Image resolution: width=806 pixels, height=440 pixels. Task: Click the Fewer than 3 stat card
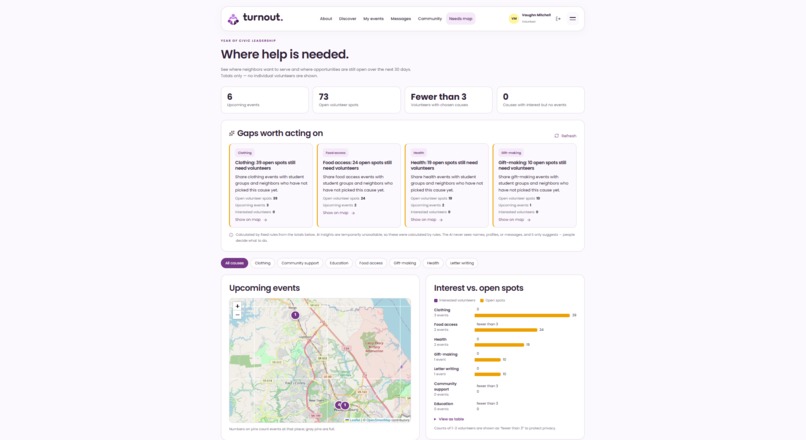(x=448, y=100)
